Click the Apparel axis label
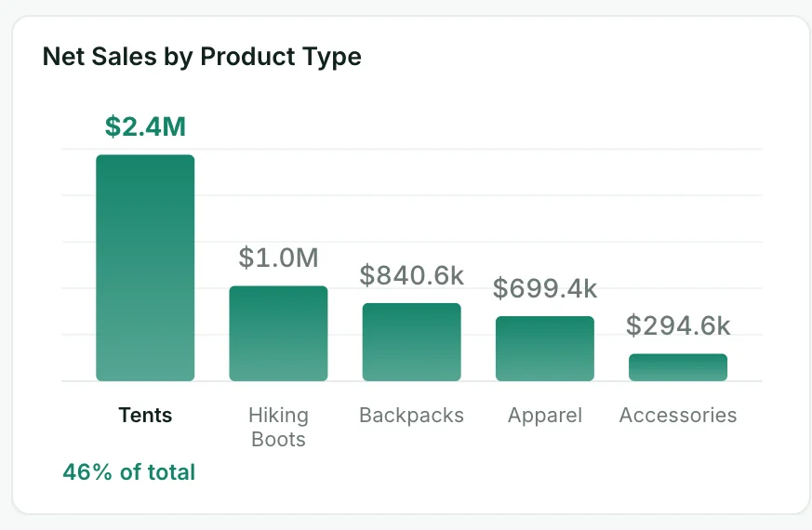This screenshot has height=530, width=812. point(545,416)
